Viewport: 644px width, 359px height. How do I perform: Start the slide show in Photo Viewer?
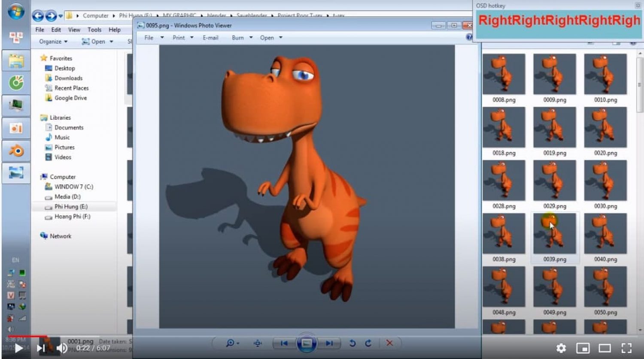coord(307,343)
